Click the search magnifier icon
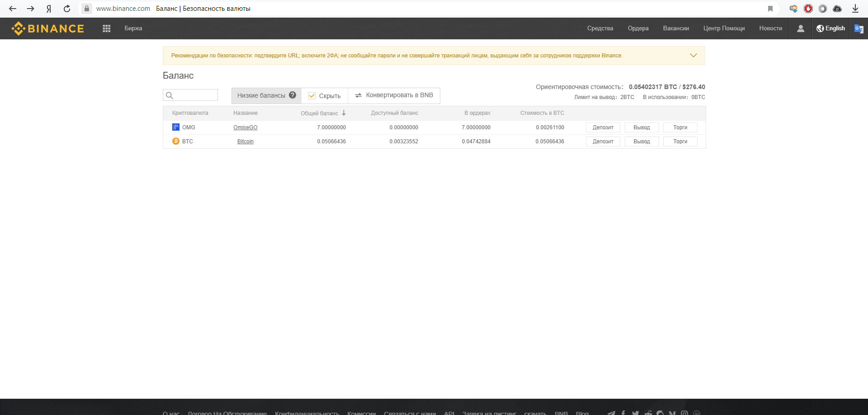Image resolution: width=868 pixels, height=415 pixels. (170, 95)
